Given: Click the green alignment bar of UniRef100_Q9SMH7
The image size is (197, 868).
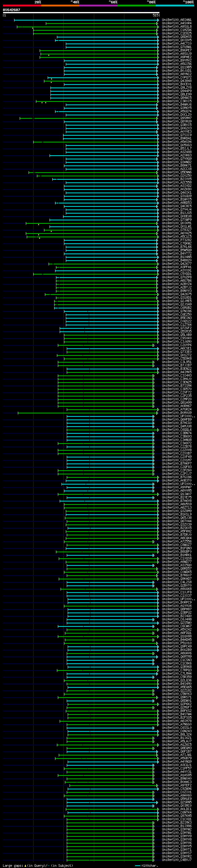Looking at the screenshot, I should click(89, 118).
